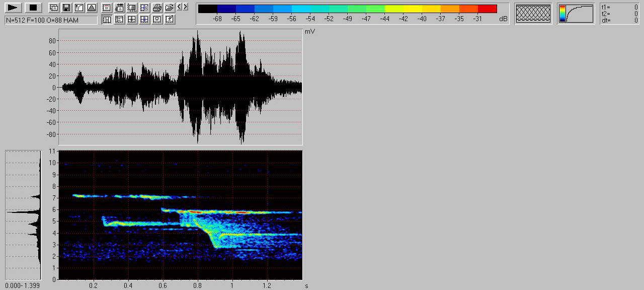Toggle the blue crosshair cursor button in second row

144,20
